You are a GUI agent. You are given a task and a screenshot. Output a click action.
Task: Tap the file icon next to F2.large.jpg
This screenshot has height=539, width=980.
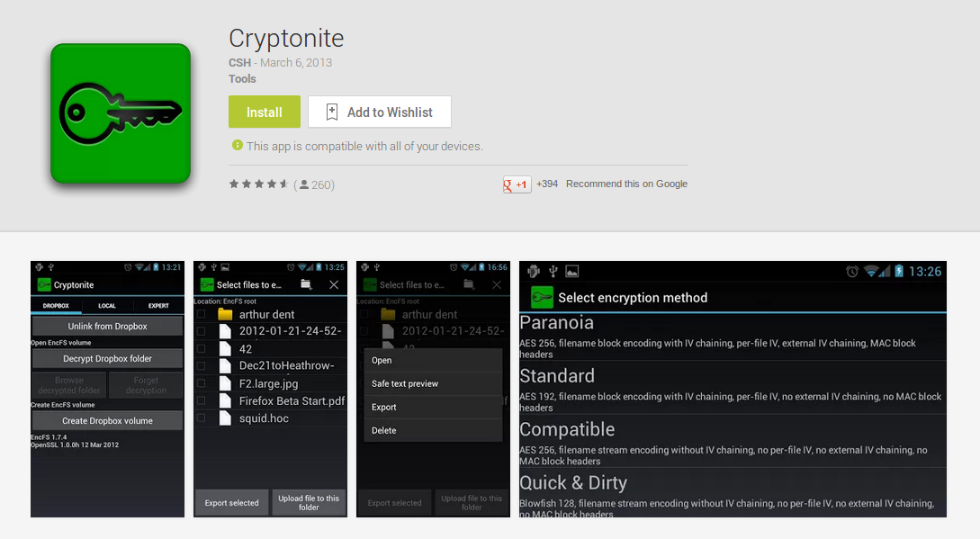225,383
